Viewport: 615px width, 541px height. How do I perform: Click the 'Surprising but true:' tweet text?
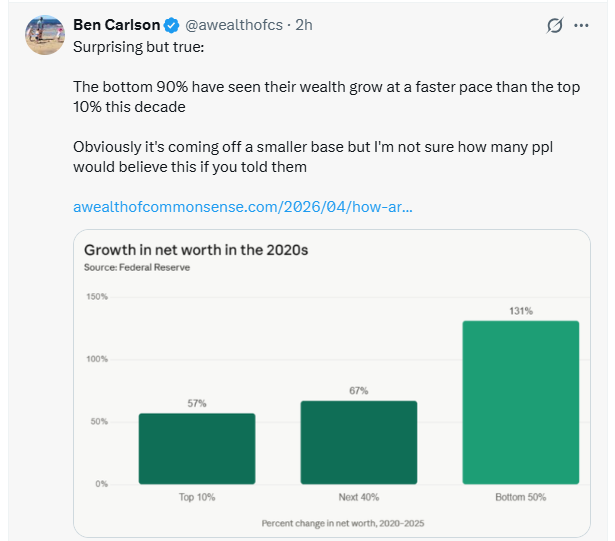(x=138, y=48)
